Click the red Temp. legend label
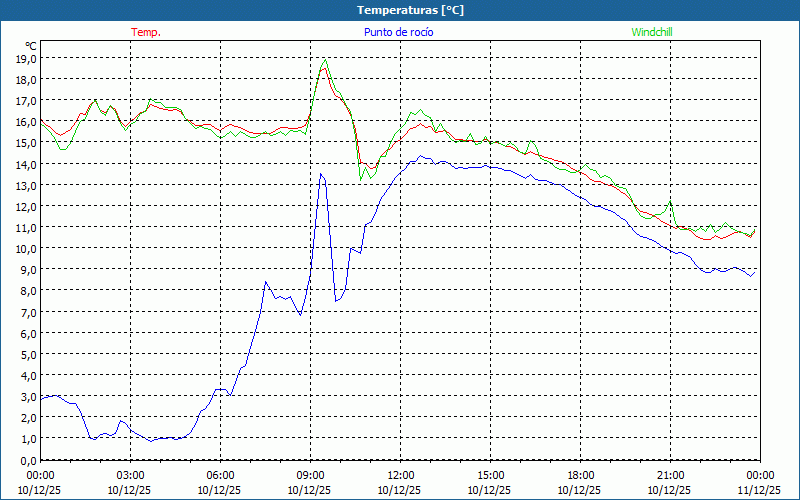 (x=146, y=32)
